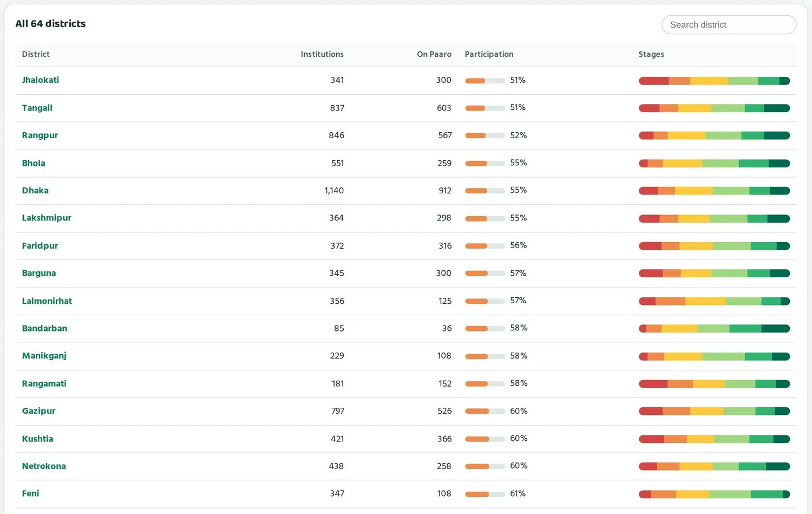Screen dimensions: 812x514
Task: Click Jhalokati's participation progress bar
Action: tap(485, 81)
